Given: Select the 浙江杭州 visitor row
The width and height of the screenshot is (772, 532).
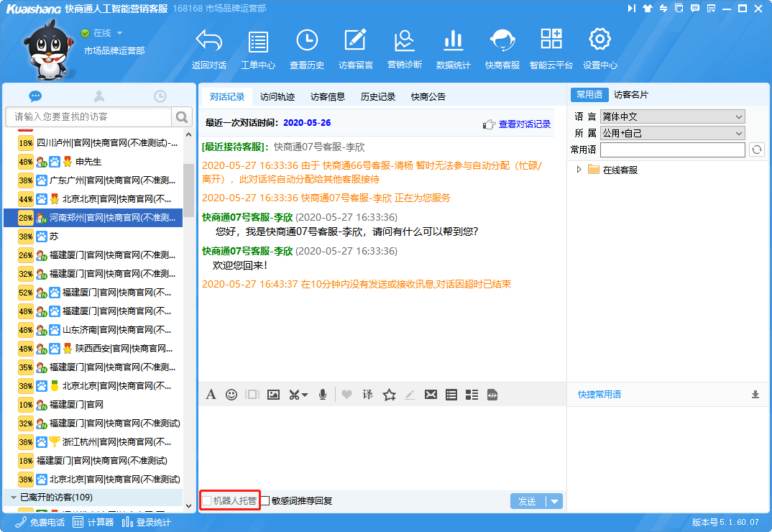Looking at the screenshot, I should (93, 442).
